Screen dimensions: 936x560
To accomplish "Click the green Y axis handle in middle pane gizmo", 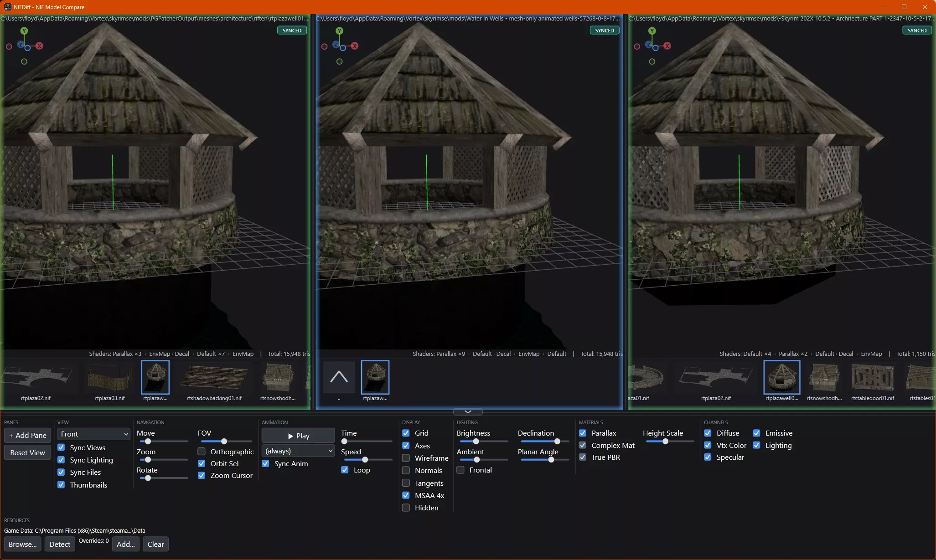I will [x=339, y=31].
